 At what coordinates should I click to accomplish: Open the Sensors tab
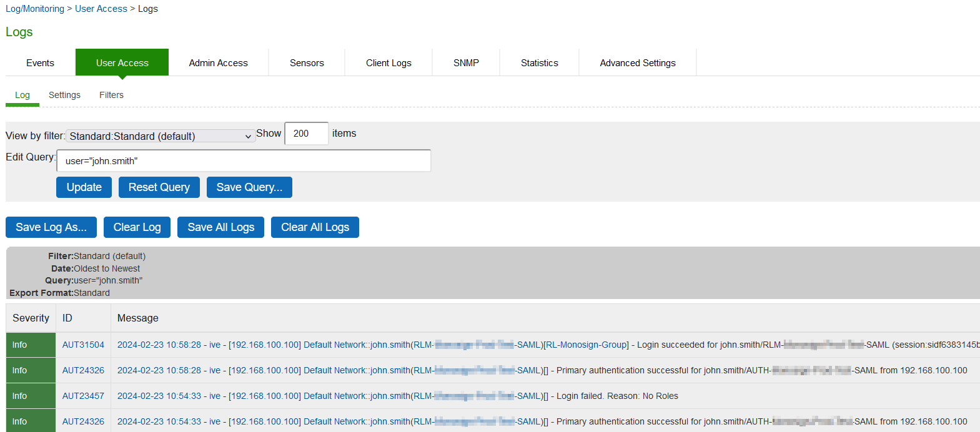[307, 63]
